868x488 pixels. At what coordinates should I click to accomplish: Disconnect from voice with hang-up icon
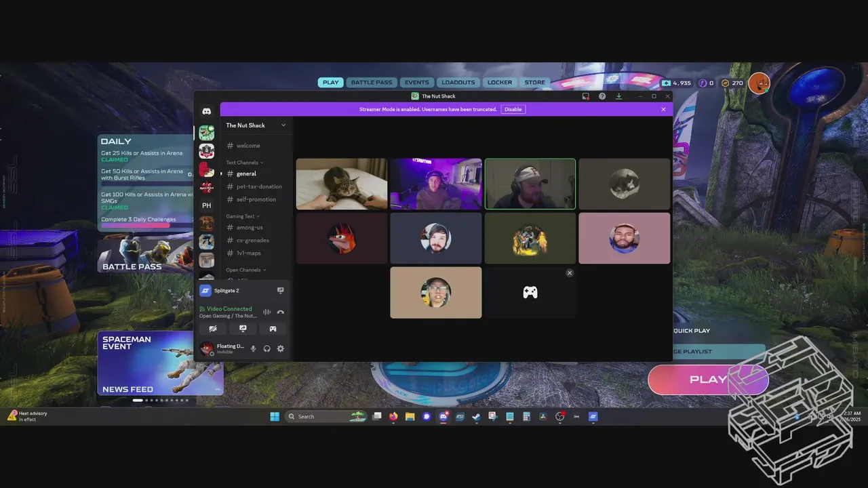(x=280, y=312)
